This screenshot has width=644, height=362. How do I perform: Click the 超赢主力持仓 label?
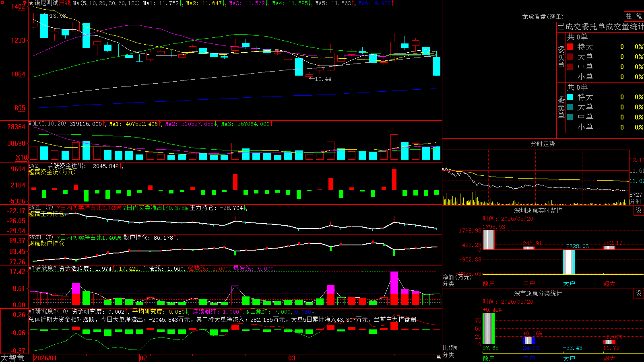[46, 214]
